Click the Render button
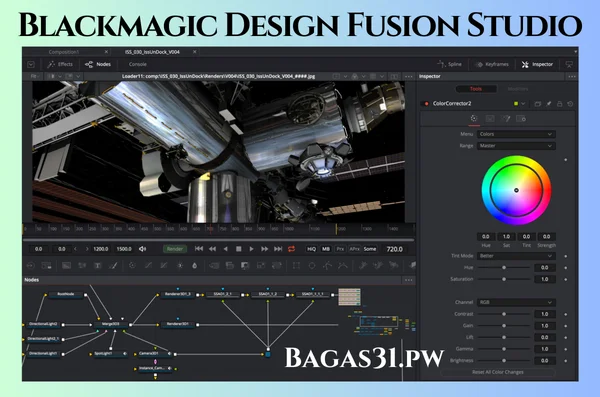Viewport: 600px width, 397px height. pyautogui.click(x=175, y=249)
